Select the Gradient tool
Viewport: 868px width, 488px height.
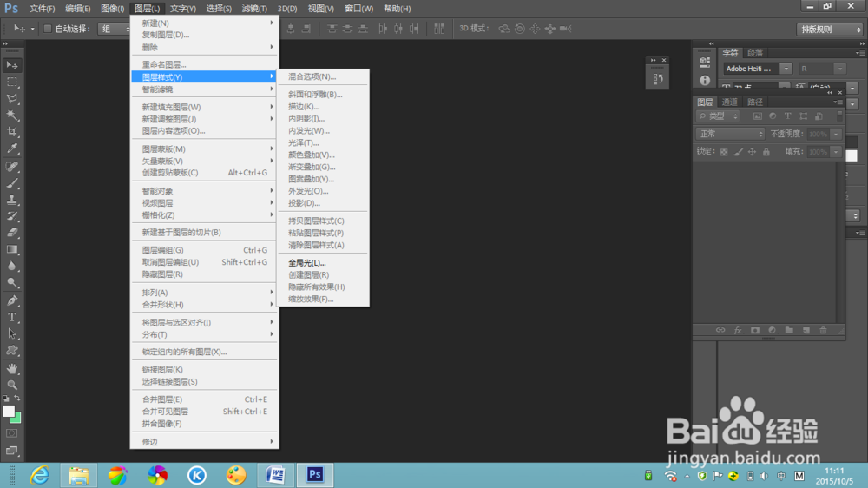(x=11, y=249)
